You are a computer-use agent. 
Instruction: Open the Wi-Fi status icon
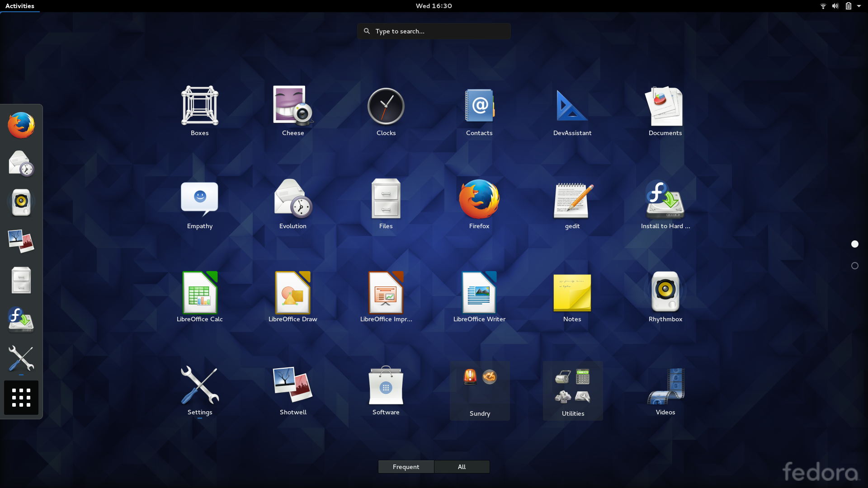(823, 6)
